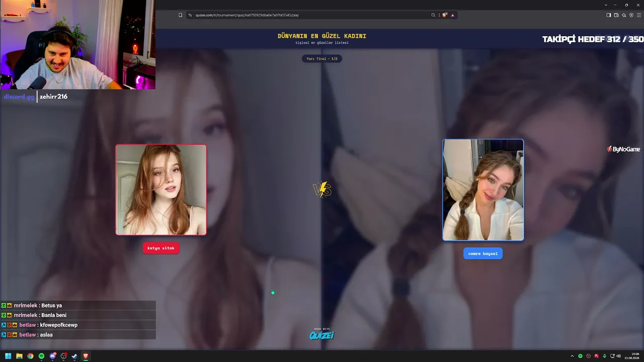This screenshot has height=362, width=644.
Task: Click chat message "Betus ya"
Action: [x=52, y=306]
